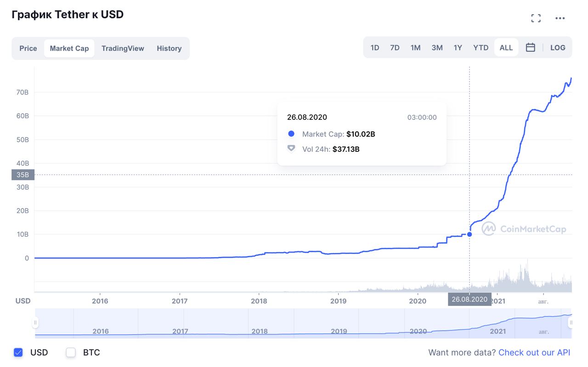Image resolution: width=588 pixels, height=367 pixels.
Task: Uncheck the USD checkbox
Action: 18,352
